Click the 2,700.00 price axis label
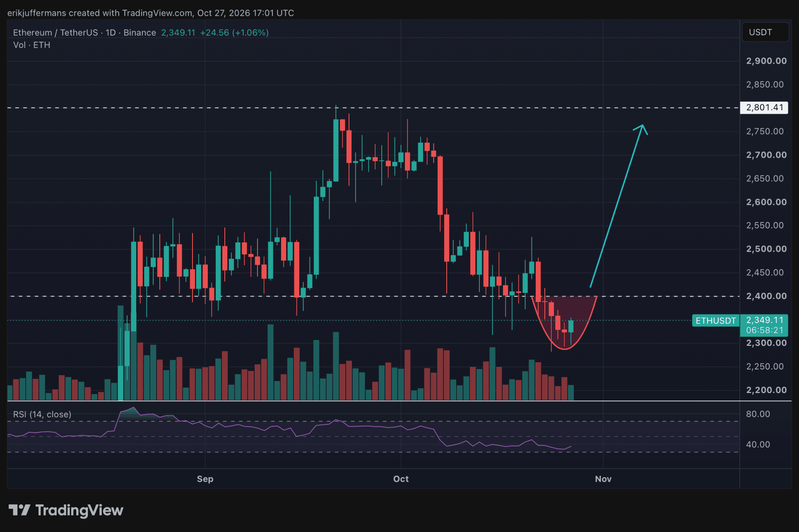Image resolution: width=799 pixels, height=532 pixels. click(x=766, y=155)
